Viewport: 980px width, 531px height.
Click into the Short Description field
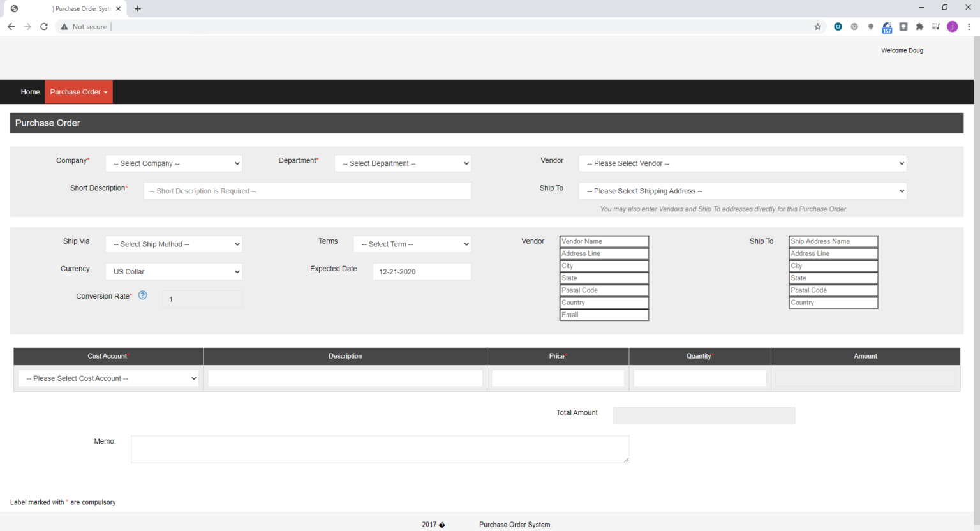307,191
